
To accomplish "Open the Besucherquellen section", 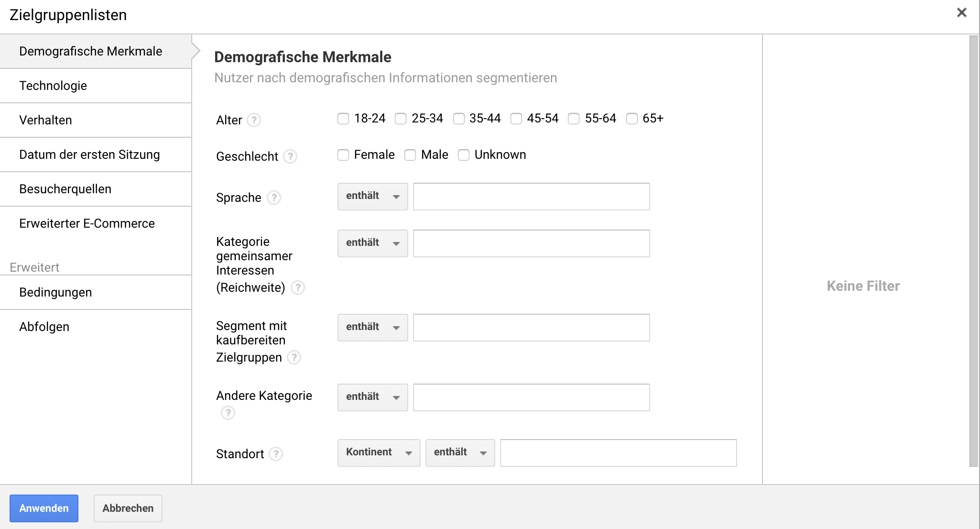I will point(96,189).
